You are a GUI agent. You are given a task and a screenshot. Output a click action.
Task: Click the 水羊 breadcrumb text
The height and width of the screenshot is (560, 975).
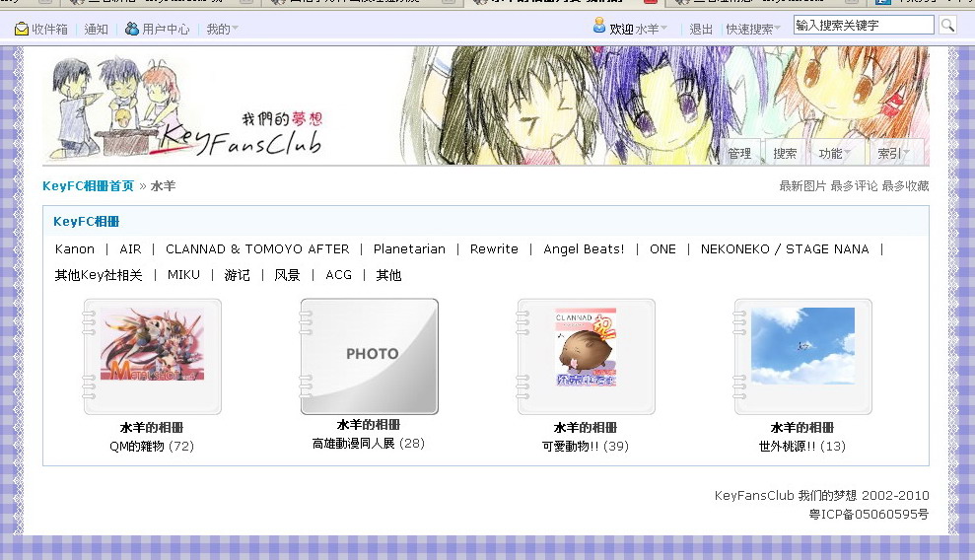click(163, 185)
